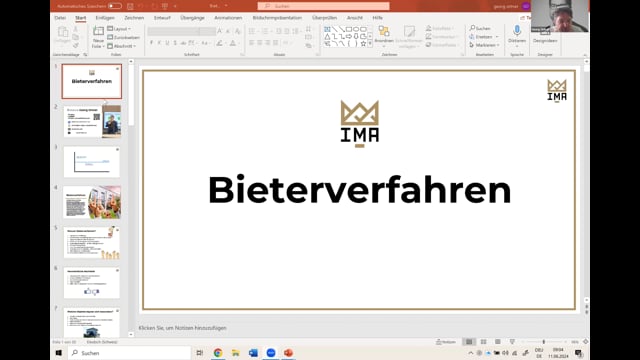
Task: Select the right arrow shape in gallery
Action: pyautogui.click(x=349, y=36)
